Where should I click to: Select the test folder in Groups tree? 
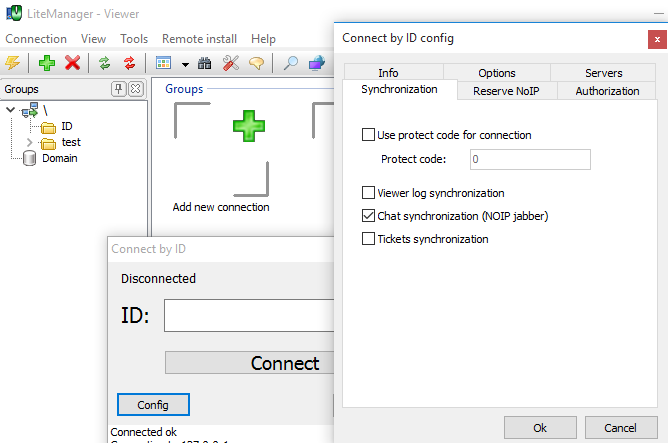[x=71, y=142]
